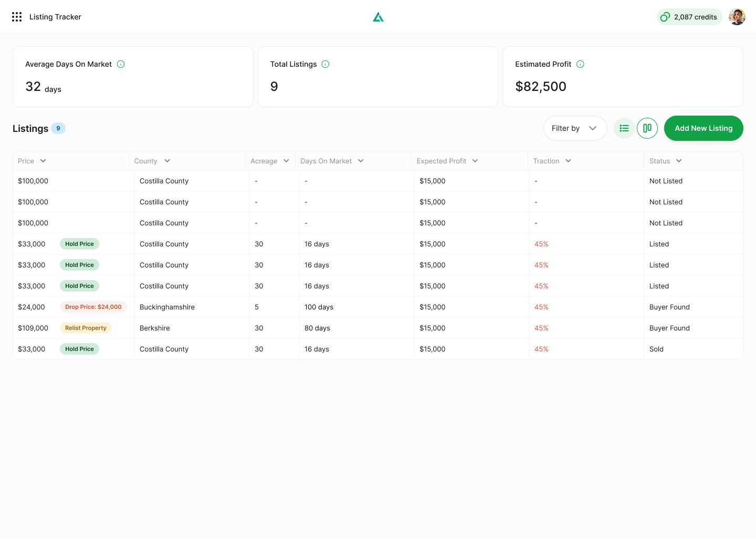Open the Filter by dropdown

tap(575, 128)
